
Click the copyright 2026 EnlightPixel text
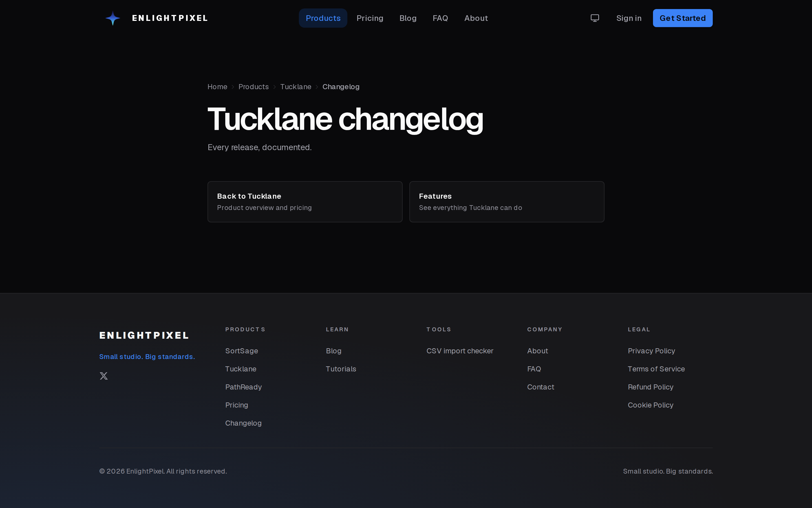tap(163, 471)
